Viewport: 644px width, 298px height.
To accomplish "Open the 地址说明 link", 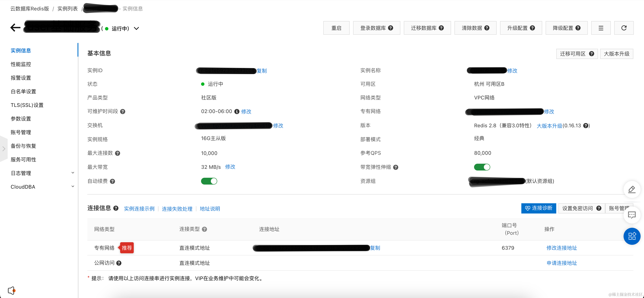I will (210, 209).
